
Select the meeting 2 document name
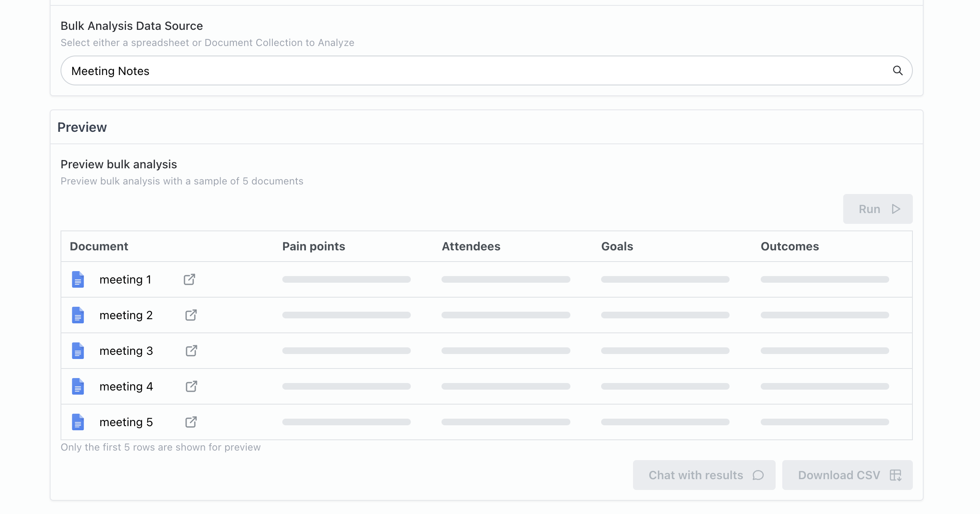coord(126,315)
